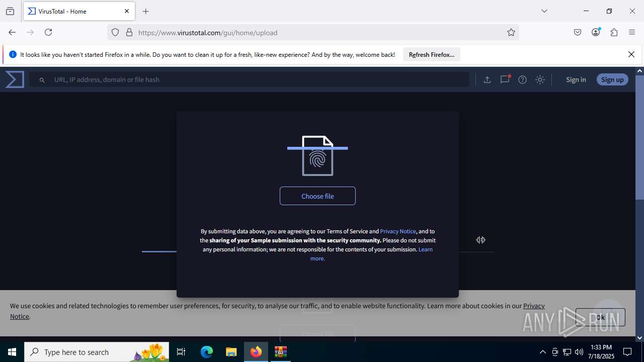Open the network tray icon

[567, 352]
